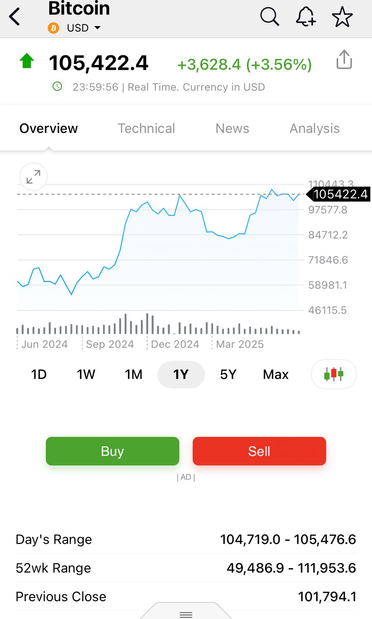Add a price alert with bell icon
This screenshot has height=619, width=372.
pos(306,17)
